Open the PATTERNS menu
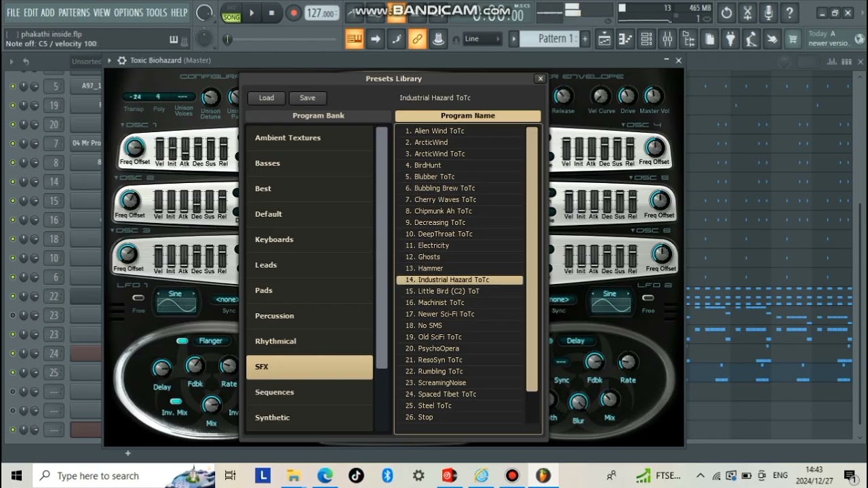This screenshot has height=488, width=868. tap(74, 13)
